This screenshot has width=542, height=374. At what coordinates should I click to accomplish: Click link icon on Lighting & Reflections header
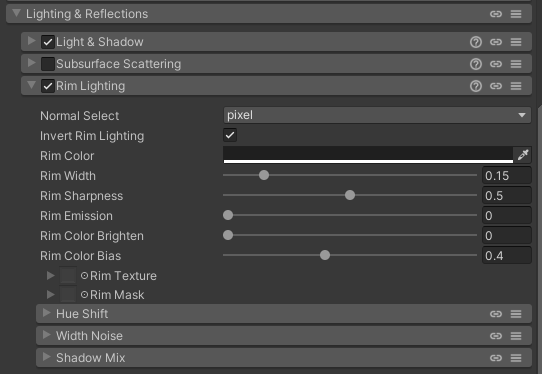click(496, 14)
